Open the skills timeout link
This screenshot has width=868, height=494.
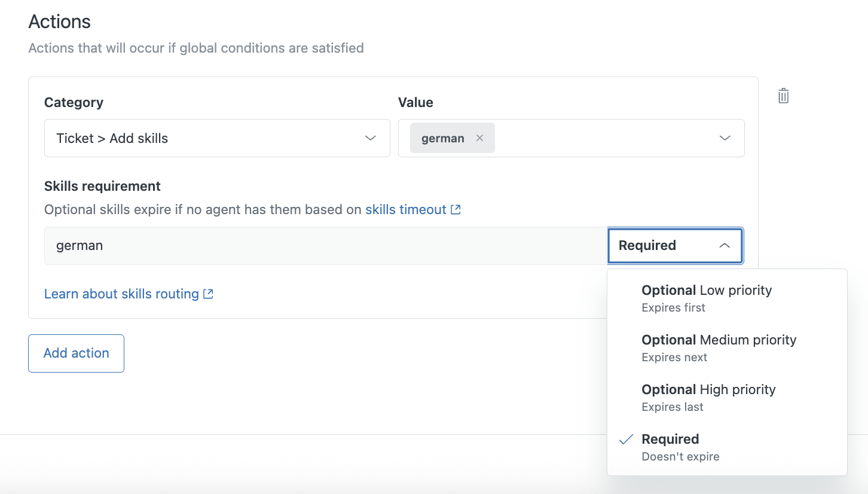point(406,210)
